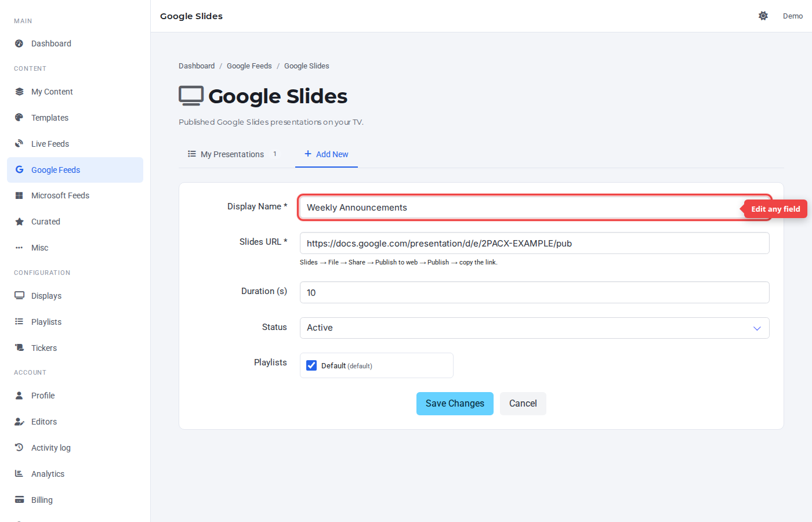Viewport: 812px width, 522px height.
Task: Open the Curated sidebar link
Action: (75, 222)
